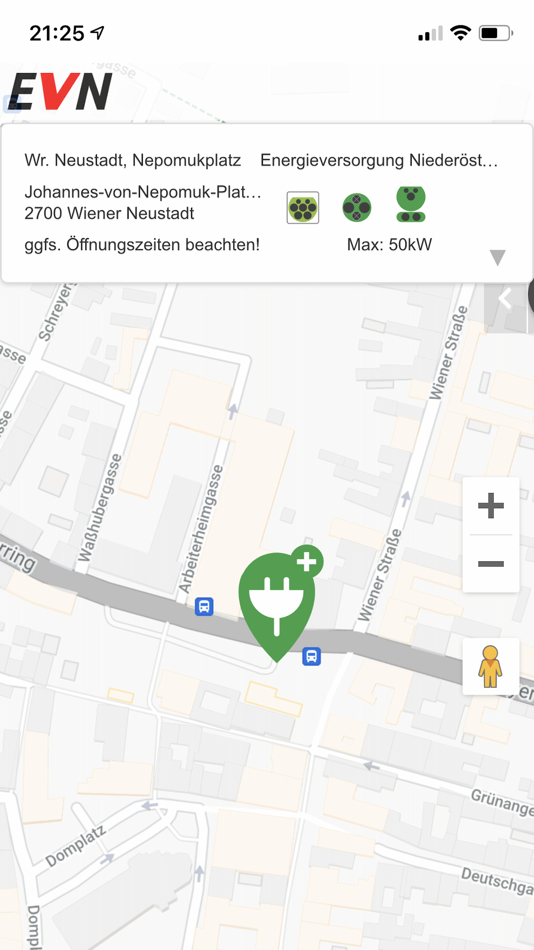Expand station details with the down arrow
Image resolution: width=534 pixels, height=950 pixels.
498,257
